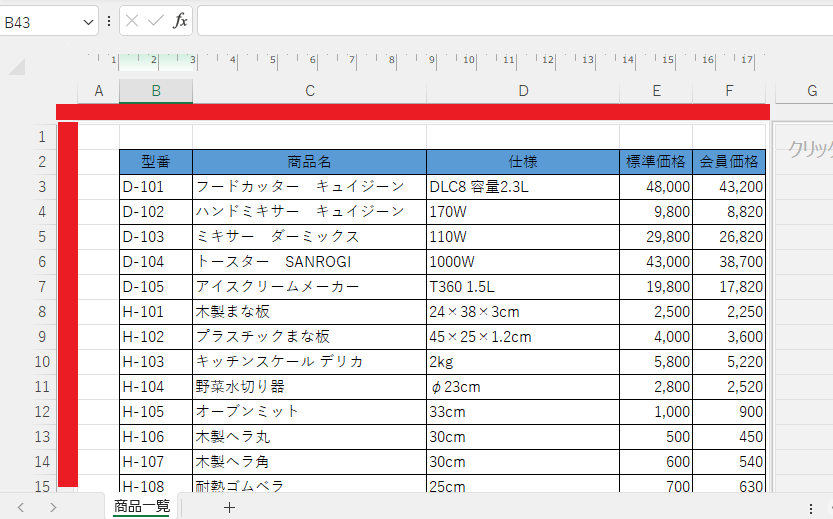
Task: Click the previous sheet navigation arrow
Action: tap(20, 507)
